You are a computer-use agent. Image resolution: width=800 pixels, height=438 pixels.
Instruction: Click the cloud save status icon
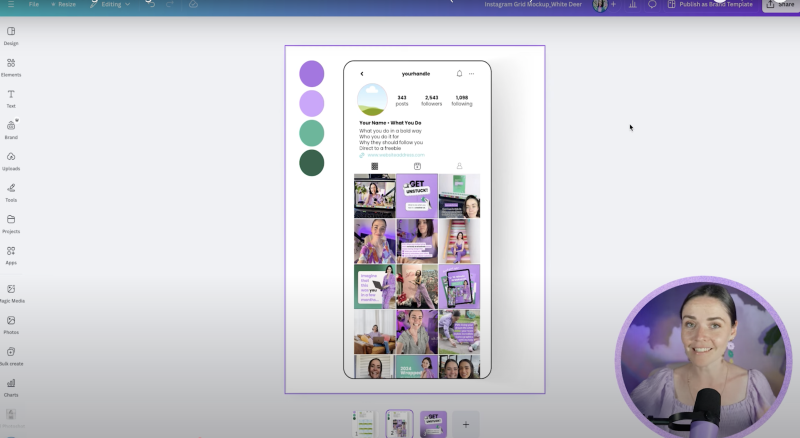(193, 4)
